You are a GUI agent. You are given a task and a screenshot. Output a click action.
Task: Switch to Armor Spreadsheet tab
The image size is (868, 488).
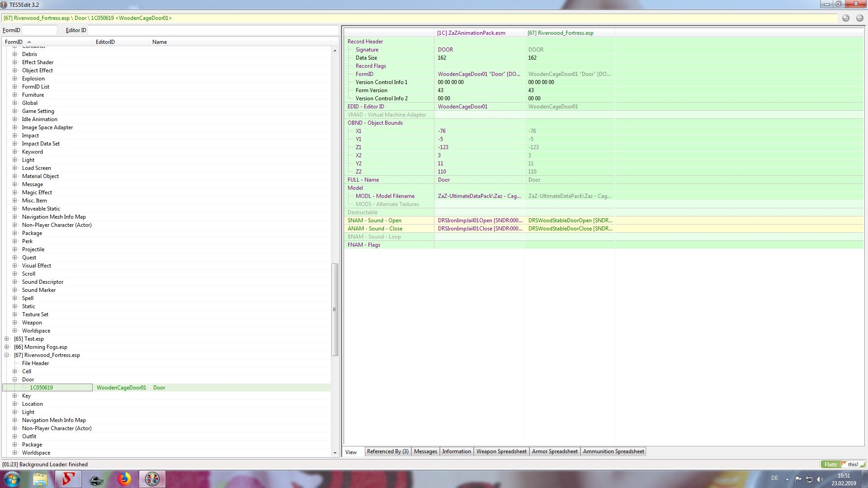click(555, 451)
